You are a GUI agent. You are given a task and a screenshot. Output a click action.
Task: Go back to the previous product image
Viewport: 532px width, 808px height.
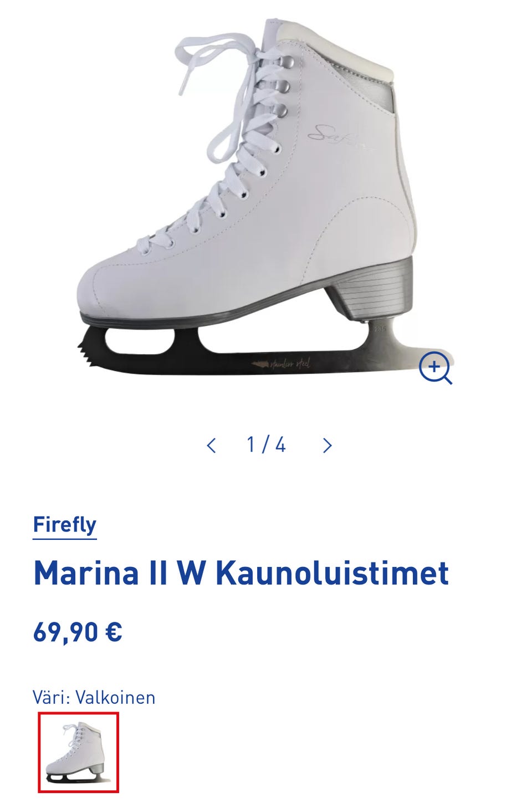pos(211,446)
